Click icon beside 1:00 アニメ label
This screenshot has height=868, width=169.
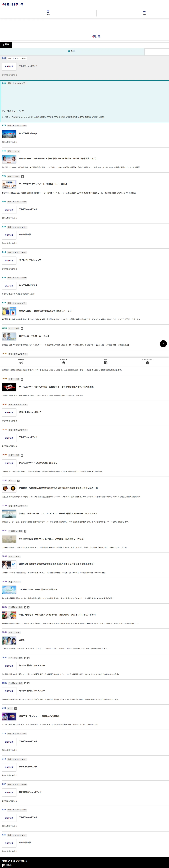pos(15,708)
